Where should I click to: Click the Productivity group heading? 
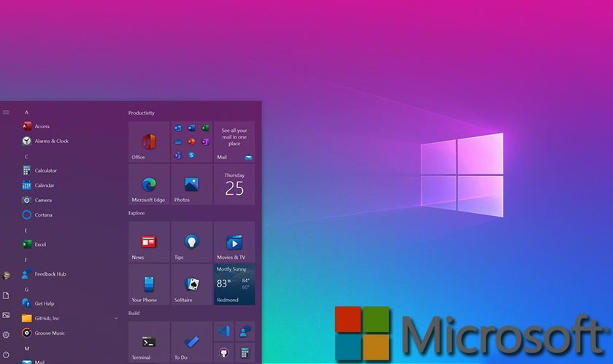[x=142, y=113]
